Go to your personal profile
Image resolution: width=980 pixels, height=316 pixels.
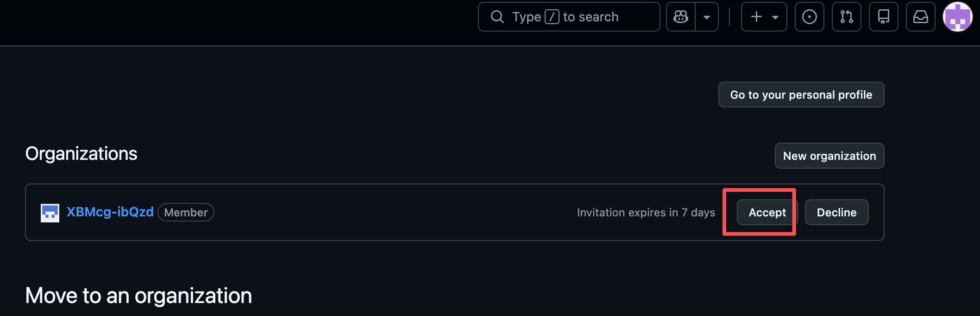801,95
